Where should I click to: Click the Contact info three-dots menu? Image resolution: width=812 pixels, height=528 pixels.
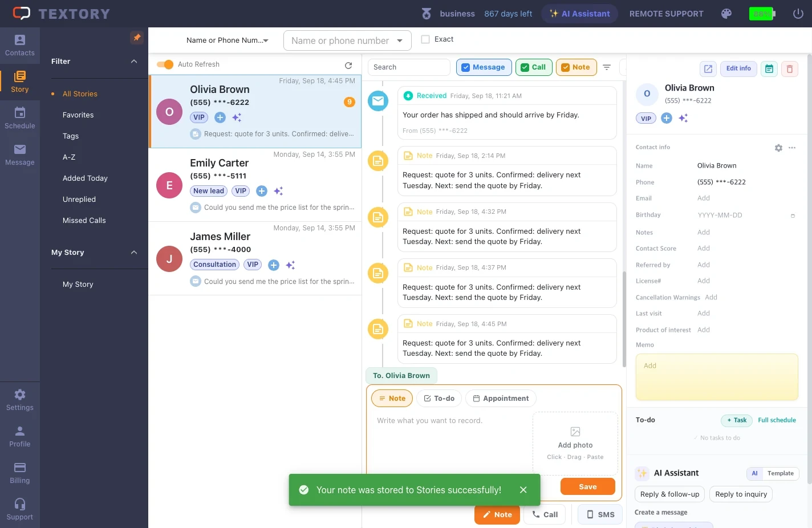coord(792,148)
